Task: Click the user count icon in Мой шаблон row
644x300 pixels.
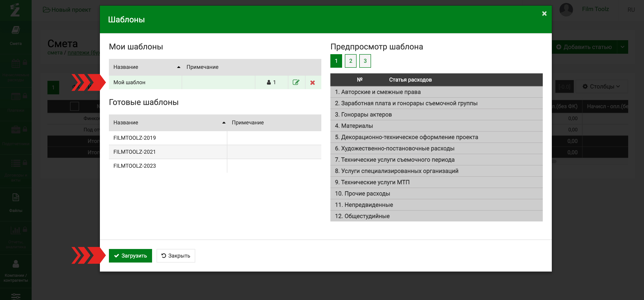Action: pyautogui.click(x=269, y=82)
